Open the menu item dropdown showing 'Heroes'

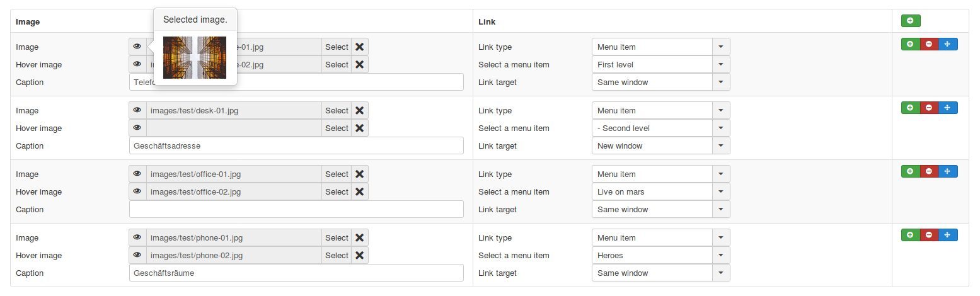click(x=660, y=256)
